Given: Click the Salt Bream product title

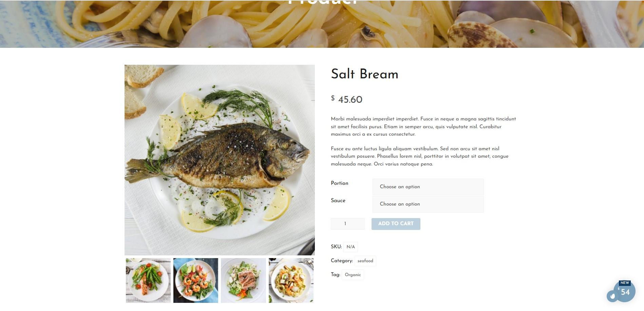Looking at the screenshot, I should [364, 74].
